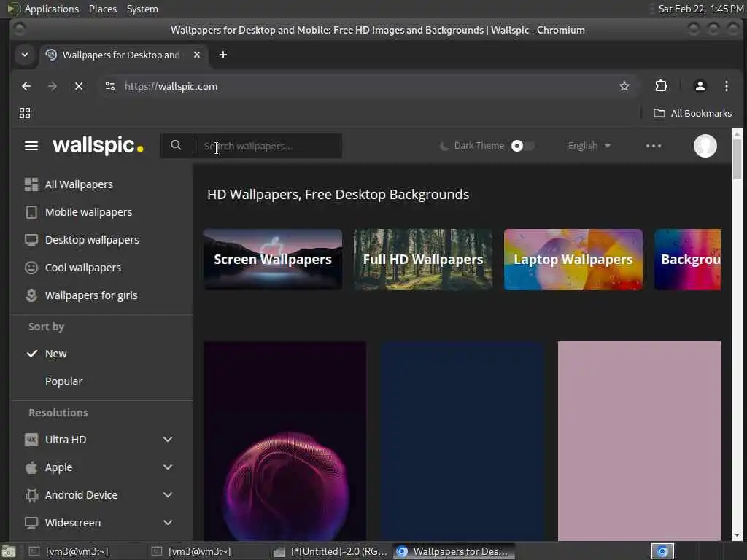Open the hamburger menu next to wallspic logo
747x560 pixels.
pyautogui.click(x=31, y=146)
